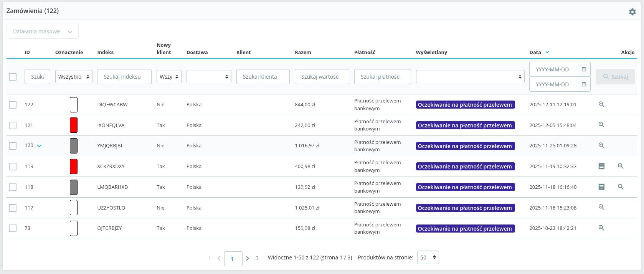Tick the checkbox for order 121
644x274 pixels.
pyautogui.click(x=13, y=125)
